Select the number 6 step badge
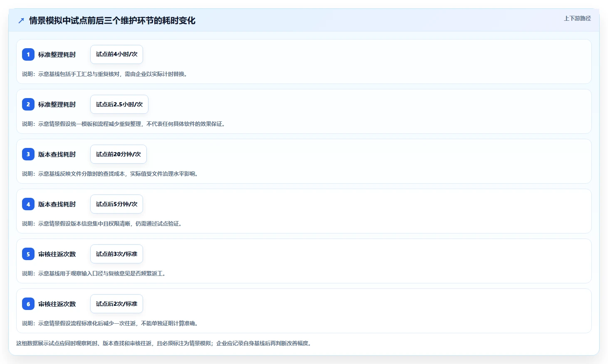This screenshot has width=608, height=364. (x=28, y=304)
